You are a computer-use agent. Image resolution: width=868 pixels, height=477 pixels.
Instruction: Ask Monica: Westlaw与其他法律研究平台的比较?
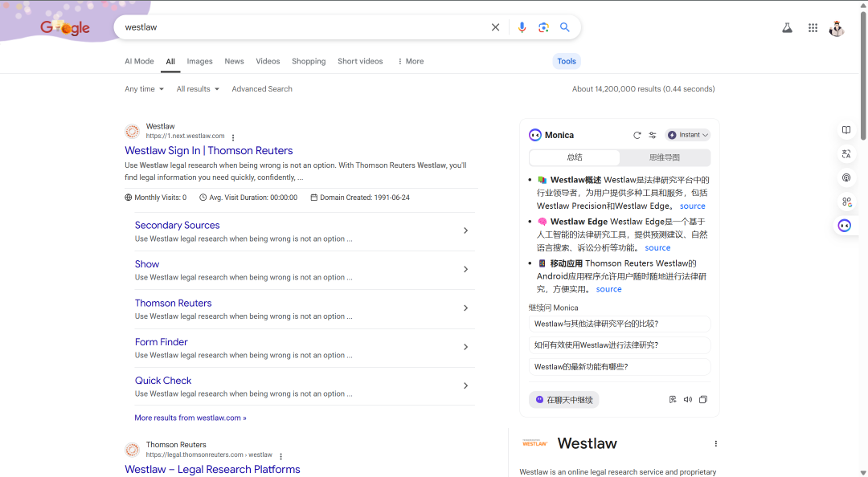(620, 324)
